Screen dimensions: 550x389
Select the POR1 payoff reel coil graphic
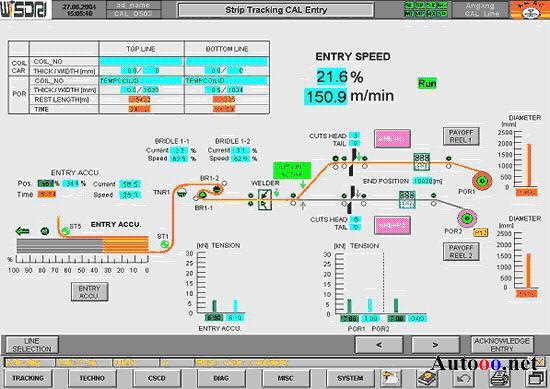482,181
